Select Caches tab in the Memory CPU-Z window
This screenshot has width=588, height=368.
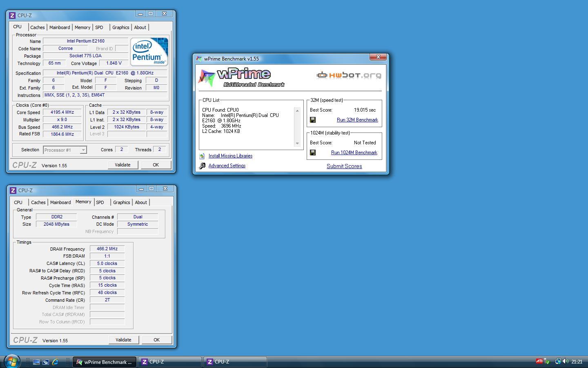38,202
